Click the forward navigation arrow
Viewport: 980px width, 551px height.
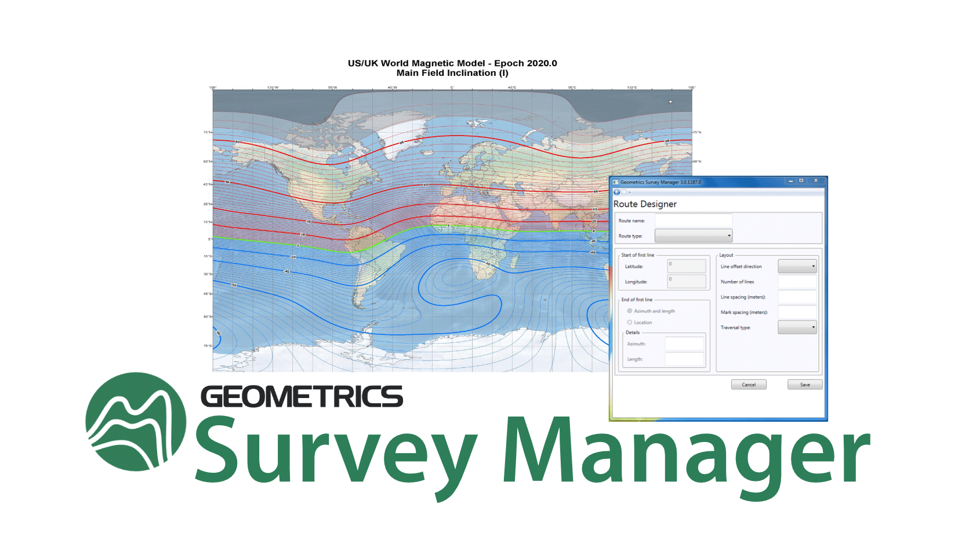tap(624, 191)
